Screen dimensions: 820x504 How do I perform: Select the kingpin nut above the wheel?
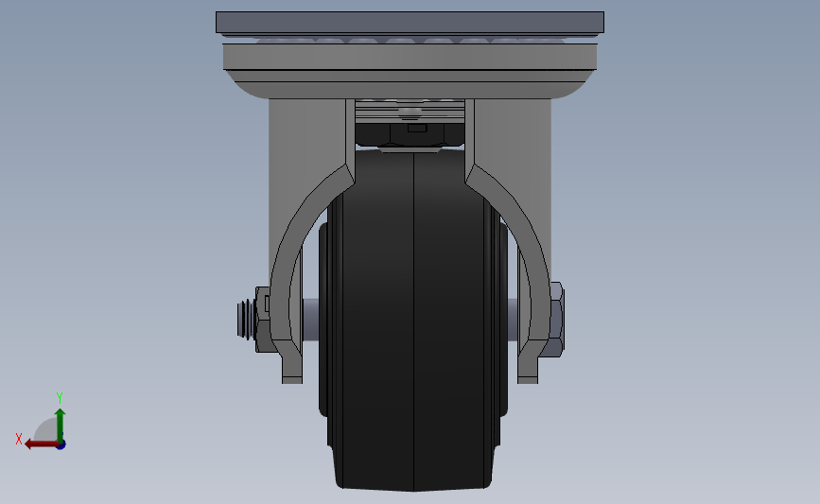click(x=410, y=134)
